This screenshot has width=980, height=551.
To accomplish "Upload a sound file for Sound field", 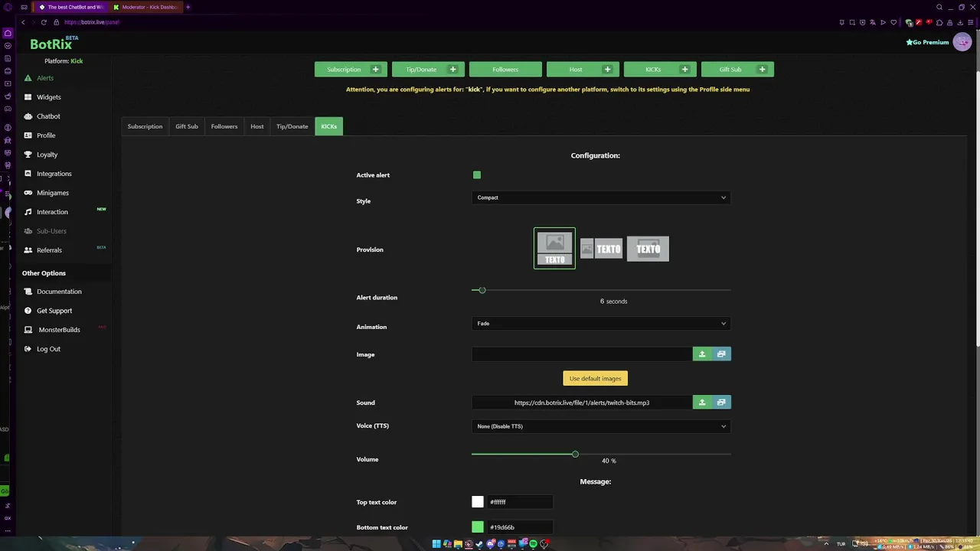I will [702, 403].
